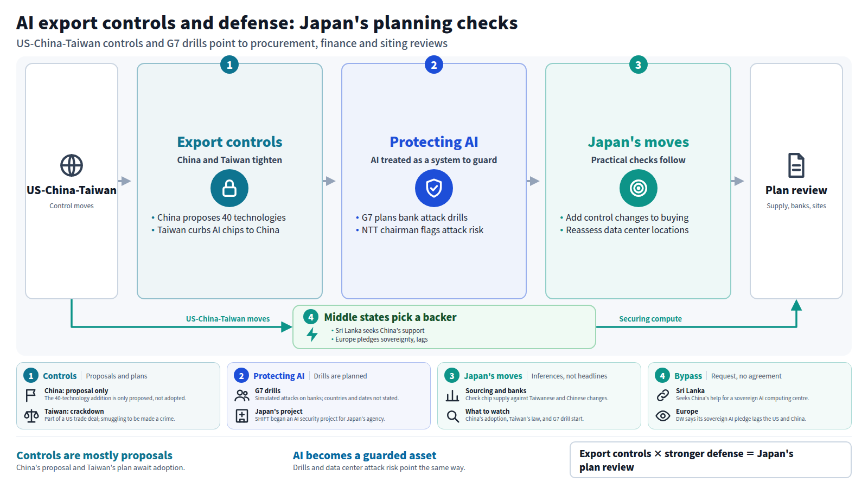Click the lightning bolt icon in Middle states box
868x488 pixels.
click(312, 335)
